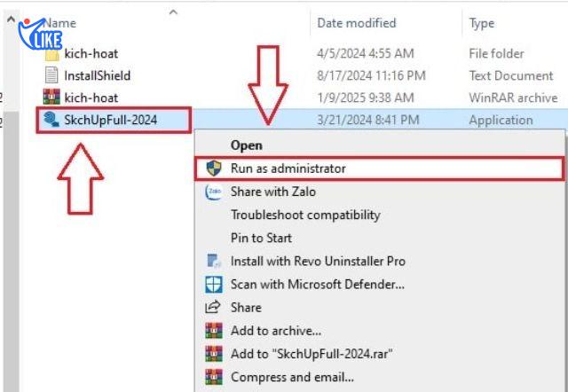The height and width of the screenshot is (392, 568).
Task: Click the Zalo icon in context menu
Action: (x=213, y=192)
